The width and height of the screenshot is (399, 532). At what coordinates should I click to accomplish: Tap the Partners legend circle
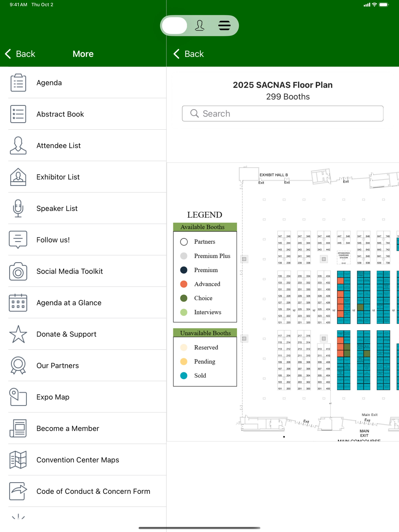click(x=184, y=242)
